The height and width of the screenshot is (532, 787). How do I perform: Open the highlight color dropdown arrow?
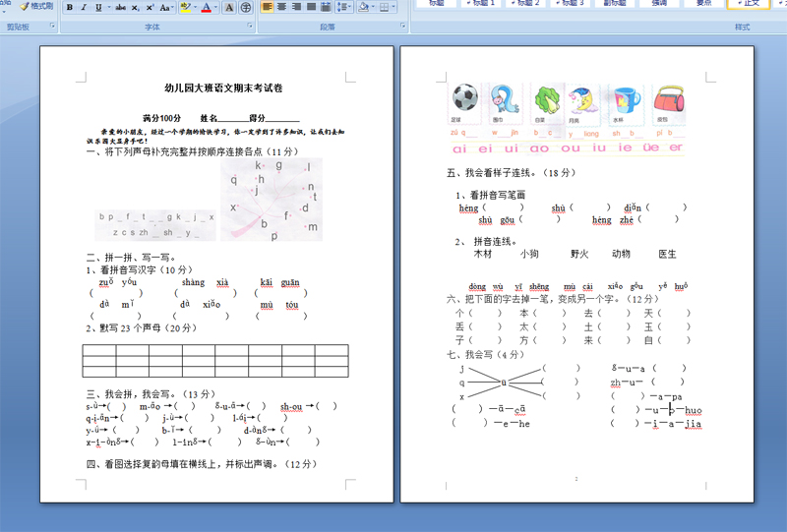[x=195, y=7]
